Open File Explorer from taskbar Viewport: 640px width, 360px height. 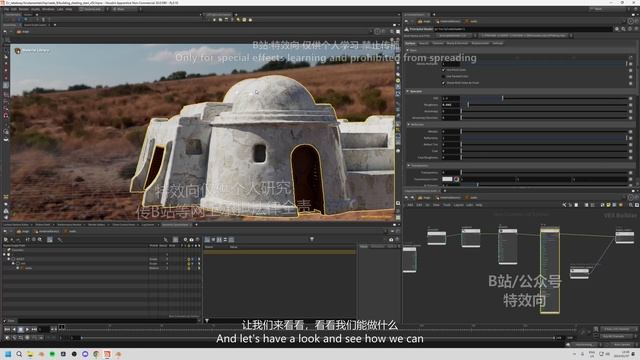point(30,354)
